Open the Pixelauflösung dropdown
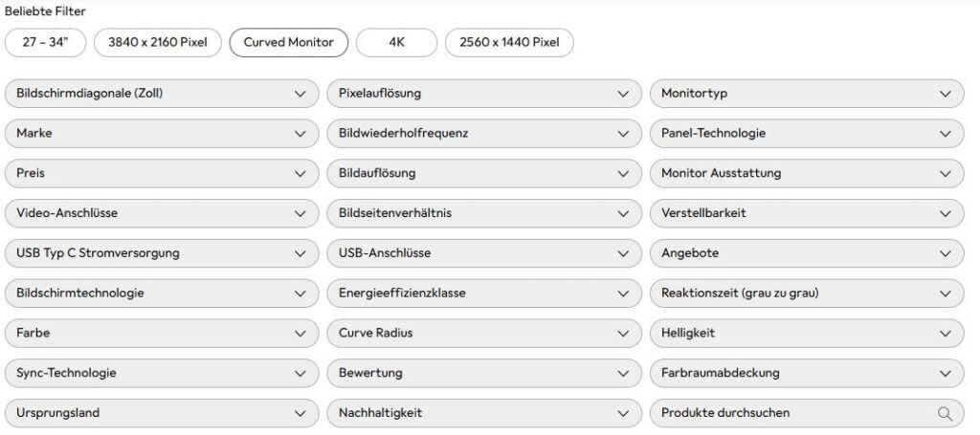 484,94
